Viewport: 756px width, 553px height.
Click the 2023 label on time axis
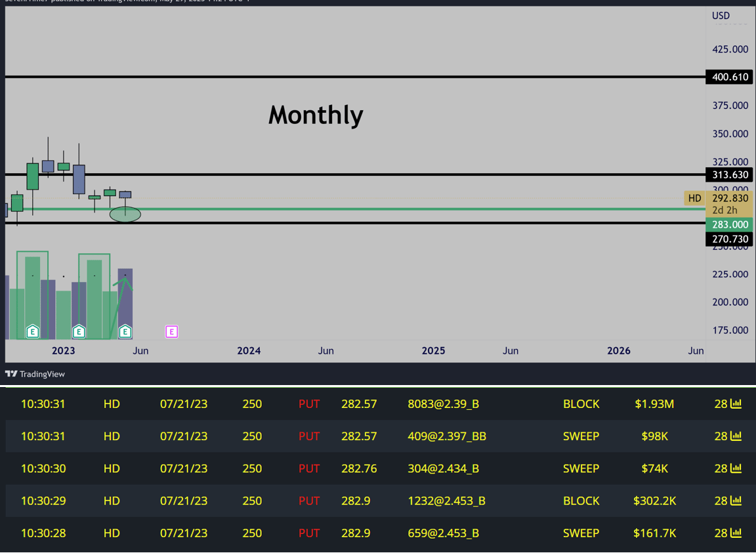pos(63,350)
